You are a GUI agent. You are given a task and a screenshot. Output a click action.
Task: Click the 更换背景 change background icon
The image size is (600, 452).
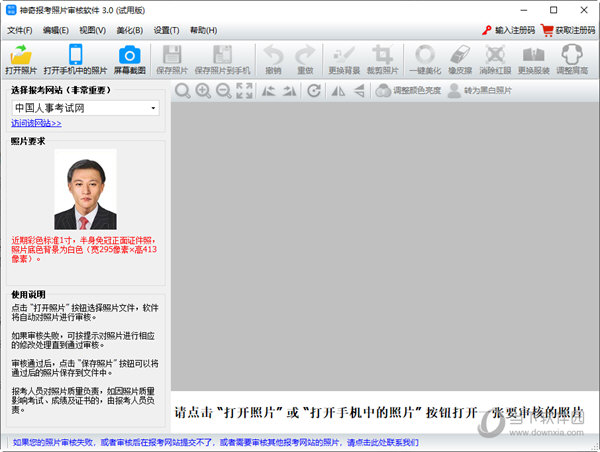[344, 55]
